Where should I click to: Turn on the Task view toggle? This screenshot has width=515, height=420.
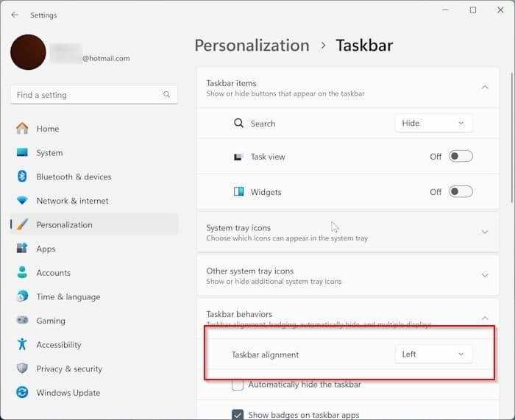coord(461,157)
